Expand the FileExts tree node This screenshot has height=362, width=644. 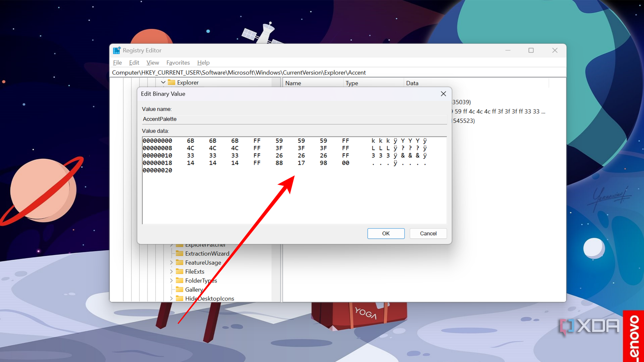pyautogui.click(x=171, y=271)
